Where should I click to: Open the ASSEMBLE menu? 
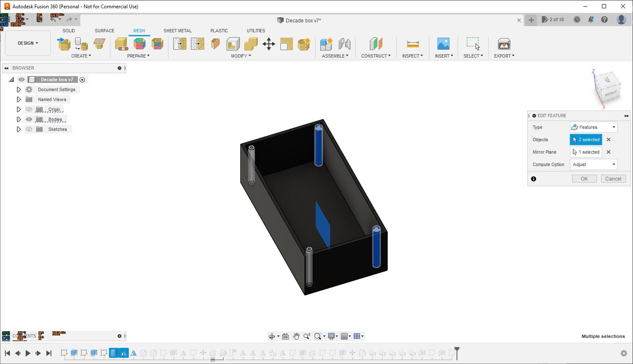[x=335, y=56]
